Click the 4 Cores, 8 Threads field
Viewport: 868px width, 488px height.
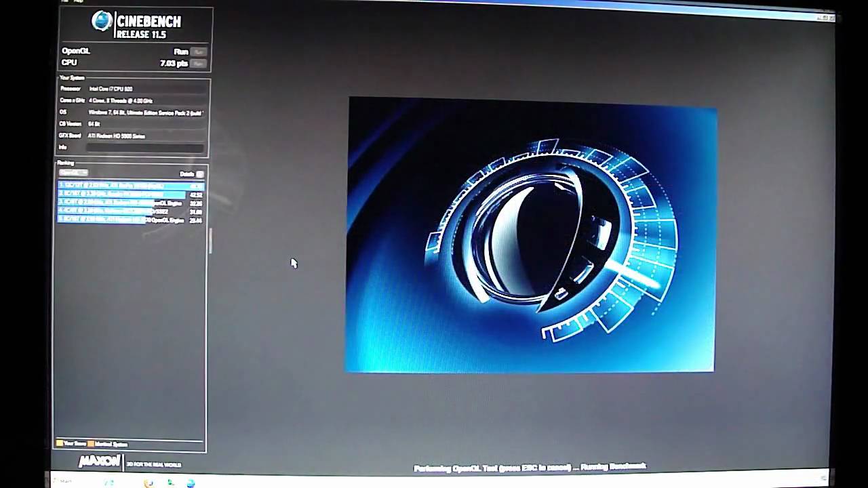coord(145,100)
